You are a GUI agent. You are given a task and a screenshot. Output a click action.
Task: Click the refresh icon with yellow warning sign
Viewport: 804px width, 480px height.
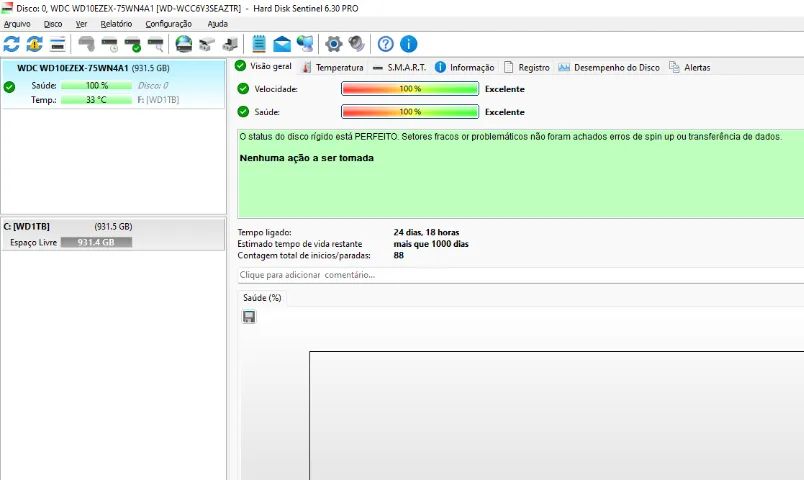[34, 44]
